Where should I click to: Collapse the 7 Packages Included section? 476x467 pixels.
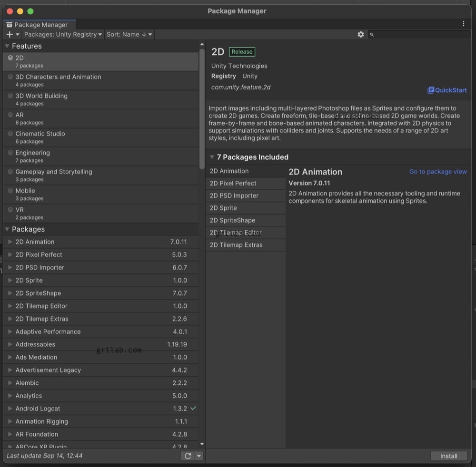tap(212, 157)
